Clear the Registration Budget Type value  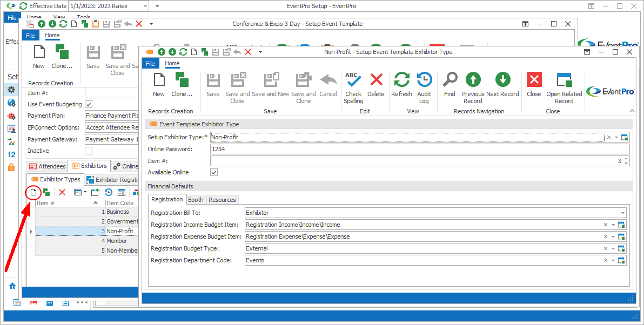point(606,249)
